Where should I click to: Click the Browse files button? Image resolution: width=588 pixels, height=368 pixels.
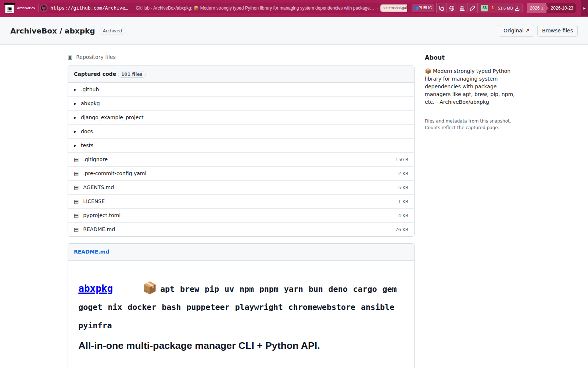click(557, 31)
